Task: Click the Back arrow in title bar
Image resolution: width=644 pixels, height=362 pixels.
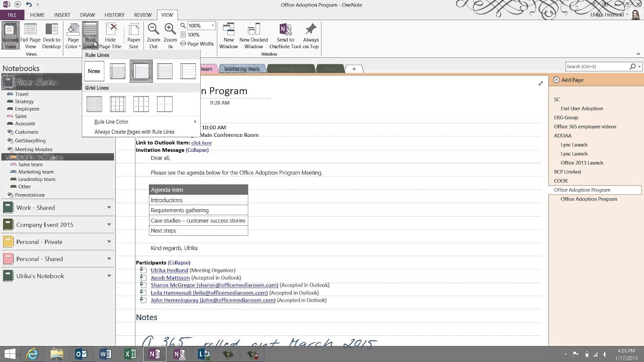Action: coord(18,5)
